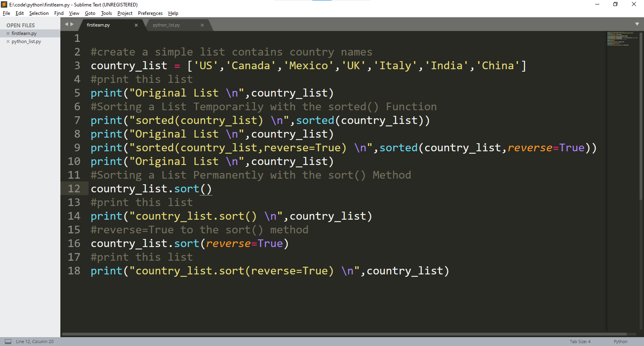Restore down the Sublime Text window

click(x=615, y=4)
